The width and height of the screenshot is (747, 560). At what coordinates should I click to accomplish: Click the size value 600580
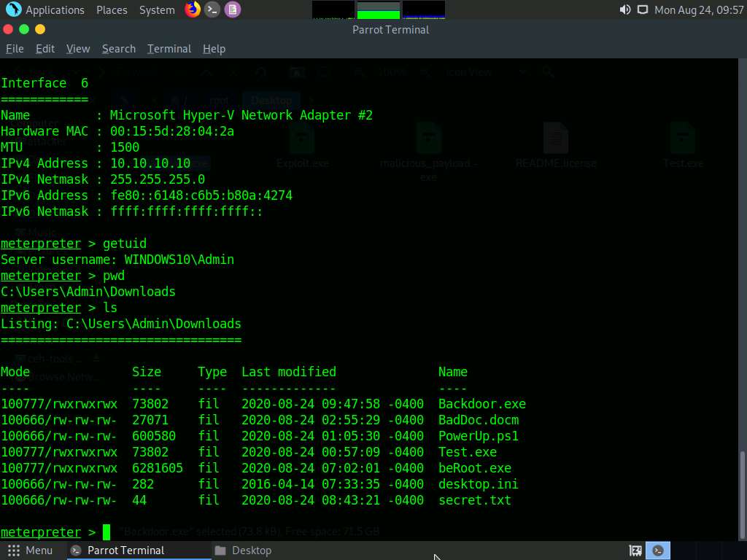153,436
